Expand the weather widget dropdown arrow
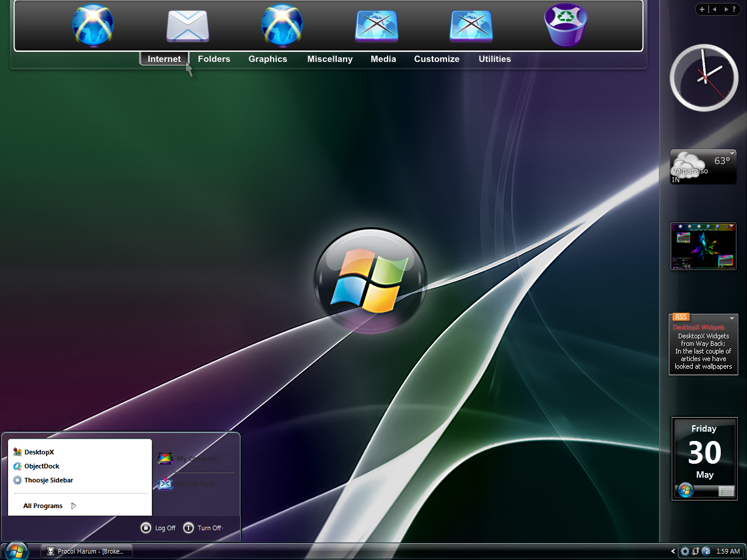Screen dimensions: 747x560 point(732,153)
